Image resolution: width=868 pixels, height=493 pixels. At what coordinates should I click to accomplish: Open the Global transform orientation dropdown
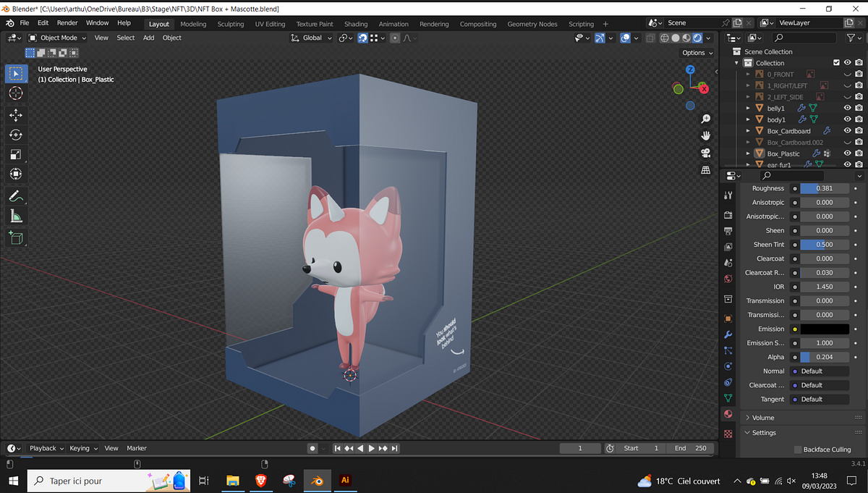312,38
